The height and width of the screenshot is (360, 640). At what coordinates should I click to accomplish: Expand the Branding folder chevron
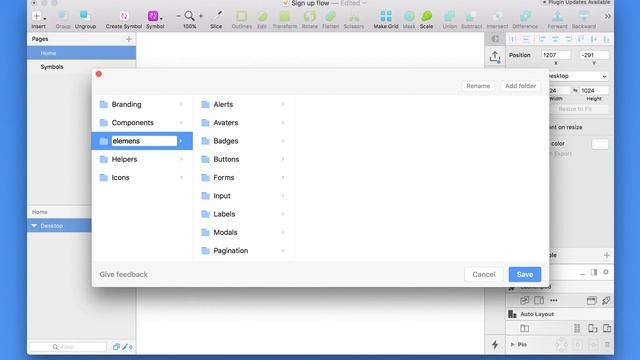click(181, 104)
